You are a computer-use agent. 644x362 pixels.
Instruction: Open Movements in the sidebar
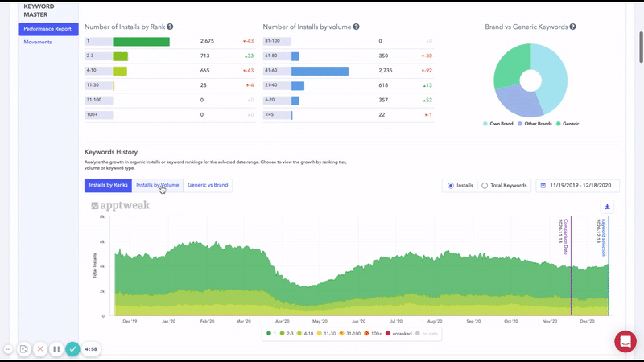pyautogui.click(x=38, y=42)
